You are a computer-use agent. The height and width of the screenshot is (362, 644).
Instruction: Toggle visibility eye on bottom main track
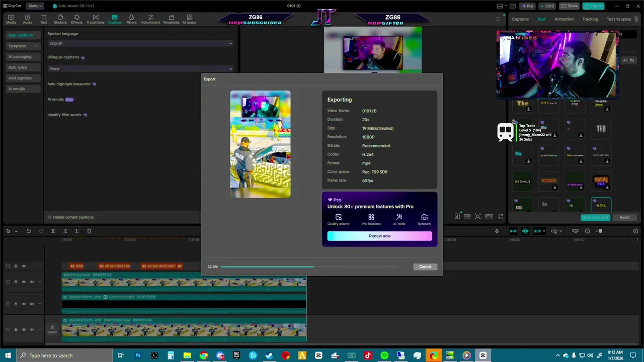coord(24,329)
